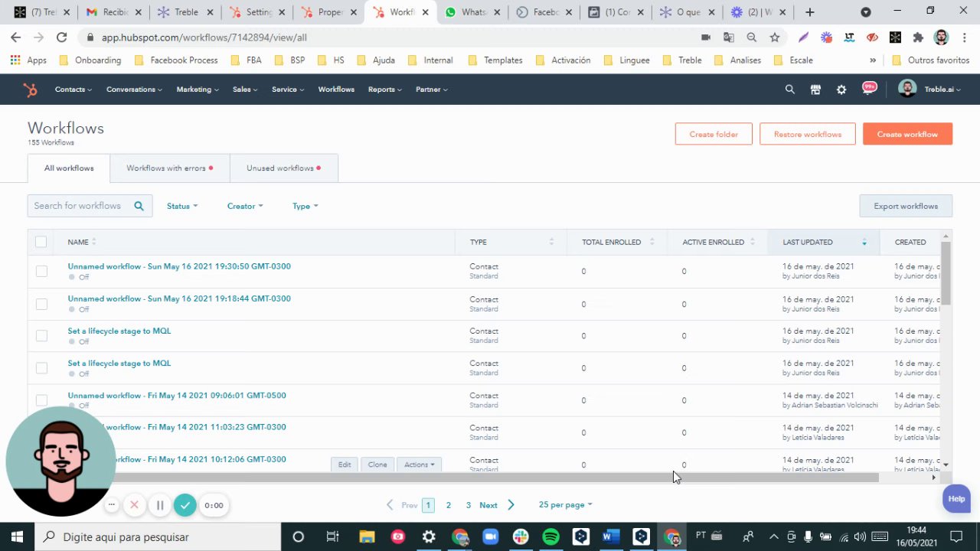Open the Chrome extensions puzzle icon
The height and width of the screenshot is (551, 980).
pos(918,37)
